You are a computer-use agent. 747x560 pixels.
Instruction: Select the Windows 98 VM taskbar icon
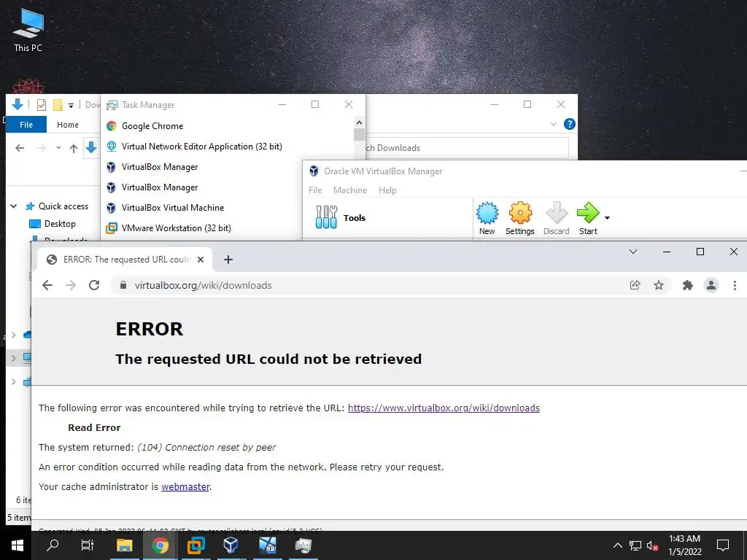click(x=267, y=545)
